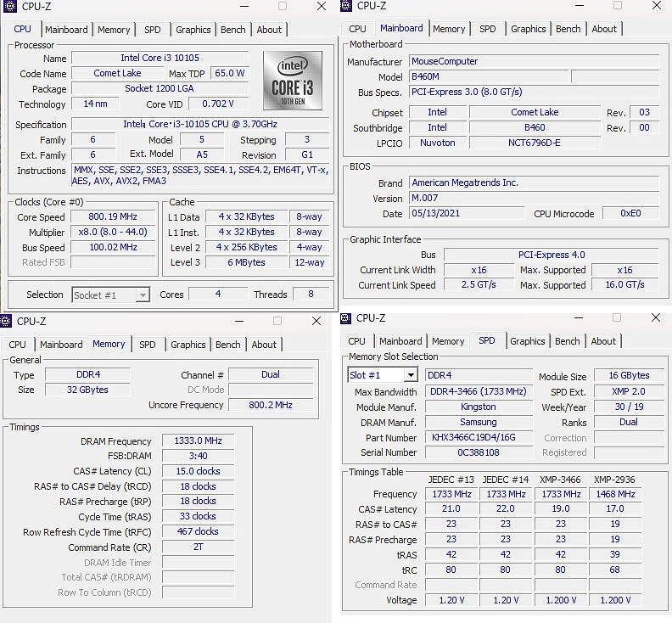Click the Serial Number value 0C388108

479,452
